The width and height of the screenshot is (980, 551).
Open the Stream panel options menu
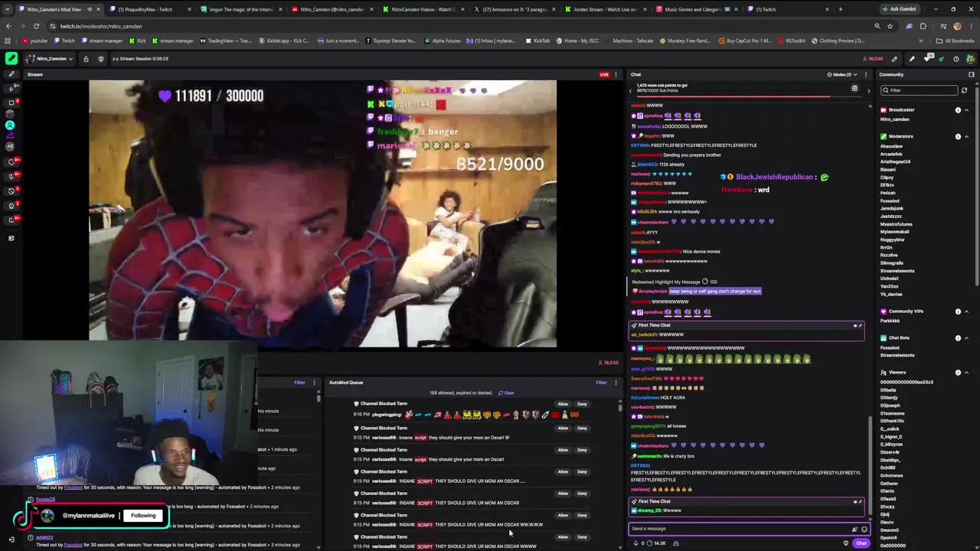pyautogui.click(x=616, y=74)
